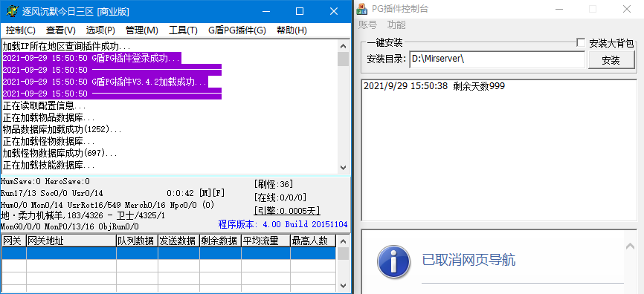Viewport: 644px width, 294px height.
Task: Click the log scrollbar down arrow
Action: 343,167
